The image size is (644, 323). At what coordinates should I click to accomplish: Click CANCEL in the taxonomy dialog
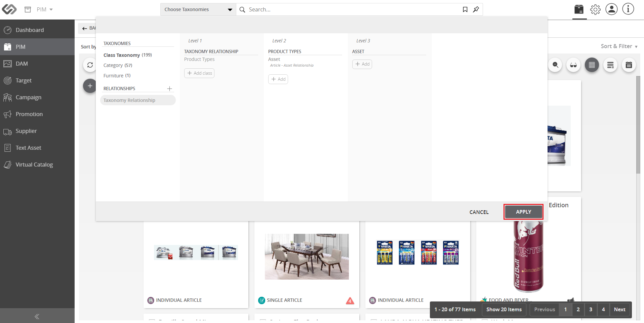coord(479,212)
